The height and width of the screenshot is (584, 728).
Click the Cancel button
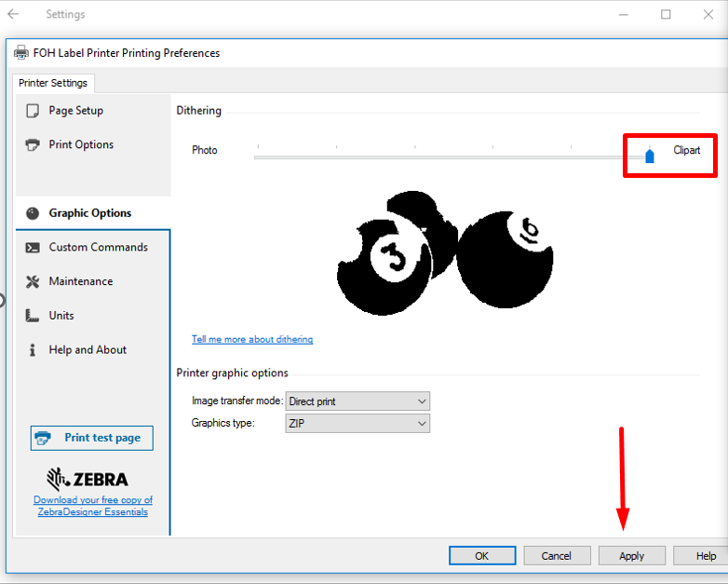(556, 556)
